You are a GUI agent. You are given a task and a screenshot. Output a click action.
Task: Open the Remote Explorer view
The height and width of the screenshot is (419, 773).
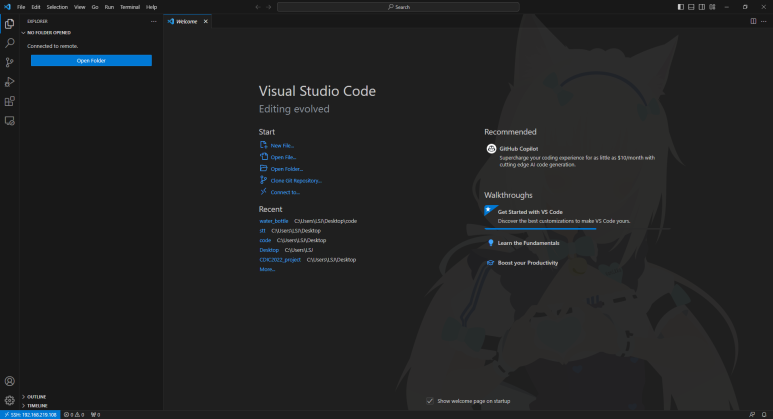point(9,121)
